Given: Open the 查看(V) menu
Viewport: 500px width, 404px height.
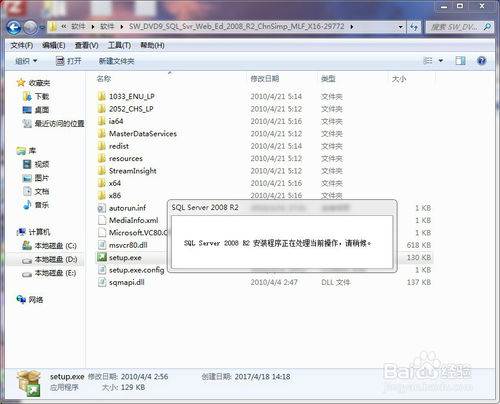Looking at the screenshot, I should tap(86, 45).
